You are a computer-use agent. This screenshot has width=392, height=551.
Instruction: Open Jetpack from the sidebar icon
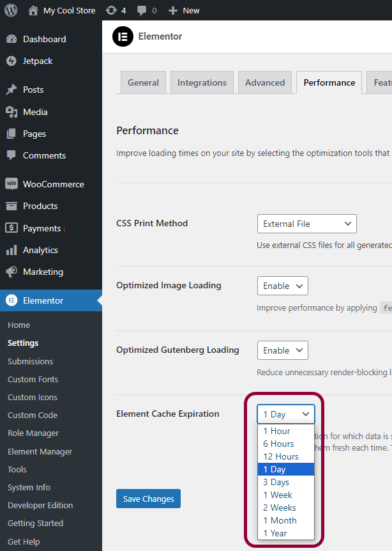11,61
